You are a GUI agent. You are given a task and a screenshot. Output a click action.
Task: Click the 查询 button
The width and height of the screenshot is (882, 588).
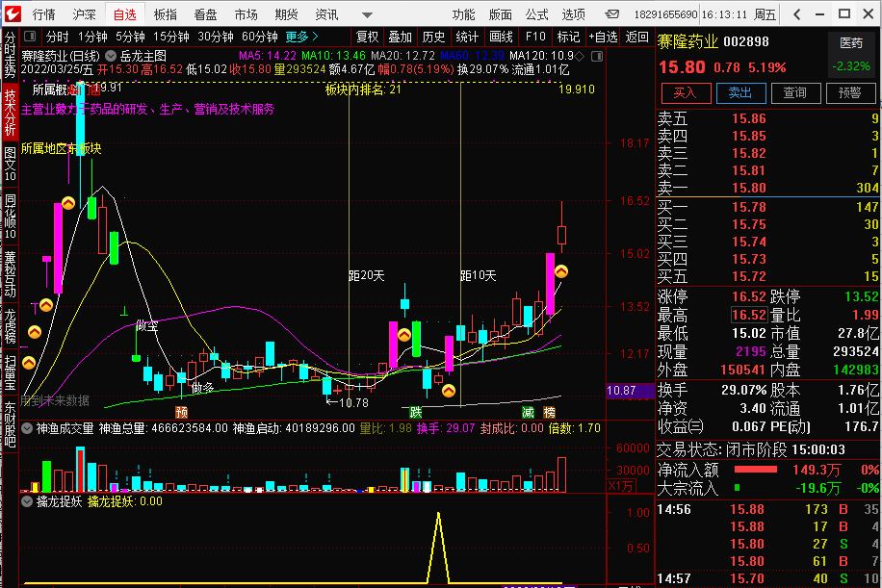pos(795,93)
